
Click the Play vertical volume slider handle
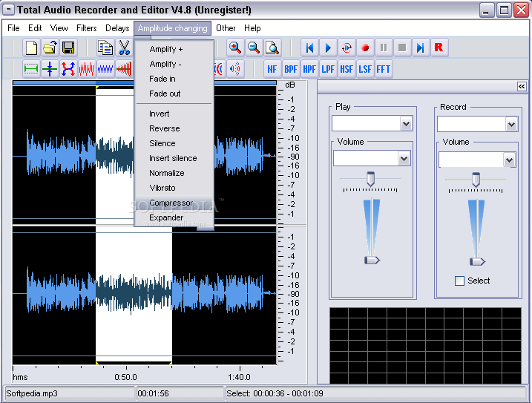pyautogui.click(x=372, y=261)
